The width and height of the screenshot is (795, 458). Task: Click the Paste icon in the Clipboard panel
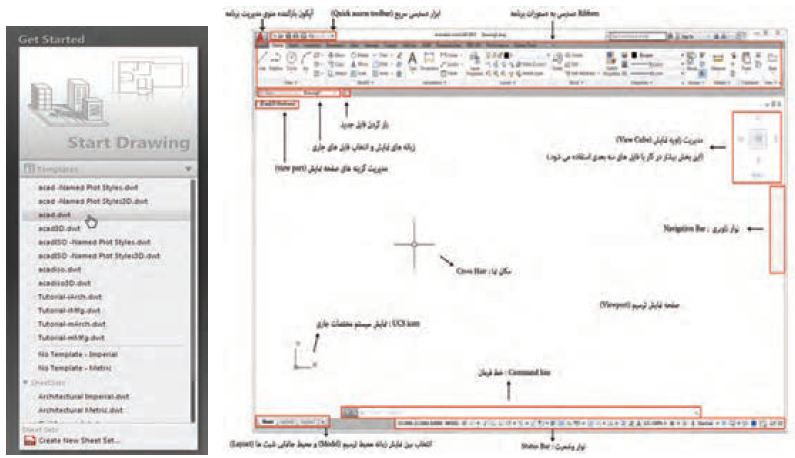[x=746, y=61]
